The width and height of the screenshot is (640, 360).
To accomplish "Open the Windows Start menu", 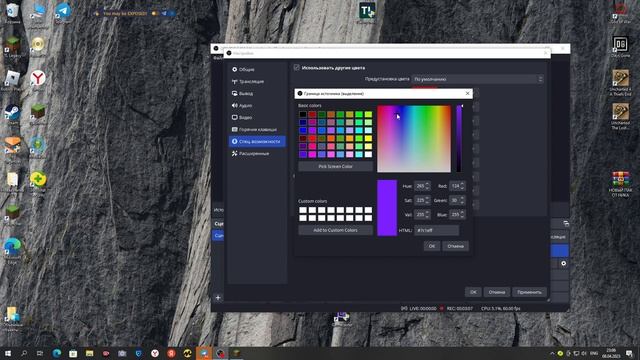I will tap(8, 353).
